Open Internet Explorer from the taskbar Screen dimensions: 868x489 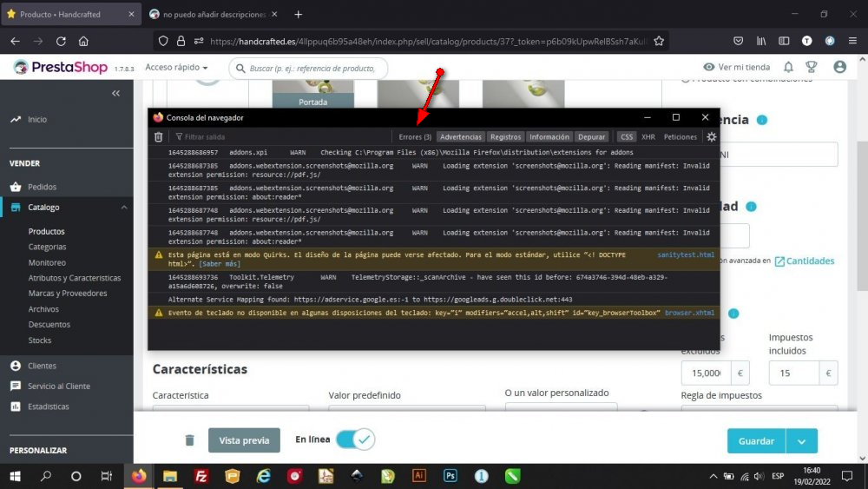coord(264,476)
